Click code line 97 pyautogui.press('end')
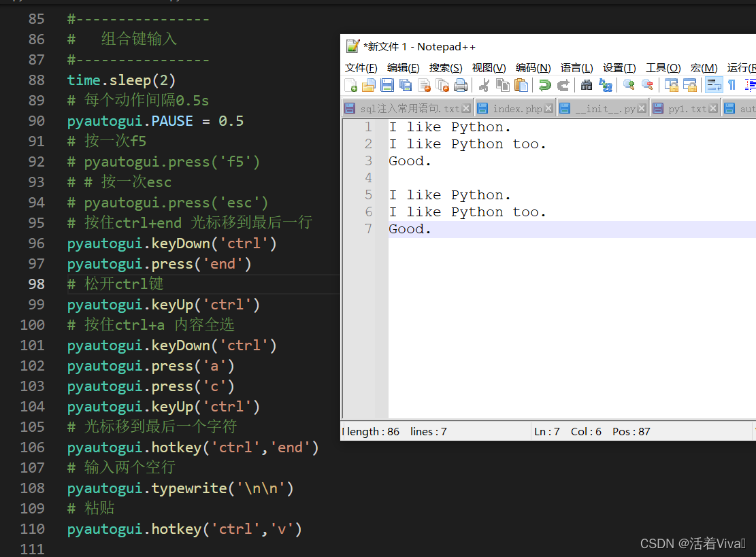 [x=159, y=264]
